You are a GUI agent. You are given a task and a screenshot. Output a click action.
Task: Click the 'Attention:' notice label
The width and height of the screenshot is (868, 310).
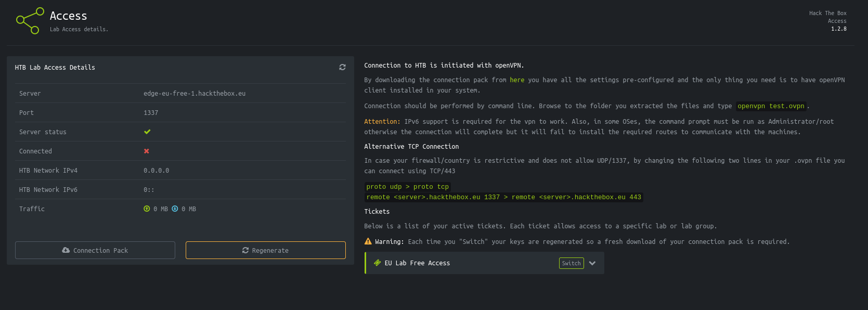382,122
